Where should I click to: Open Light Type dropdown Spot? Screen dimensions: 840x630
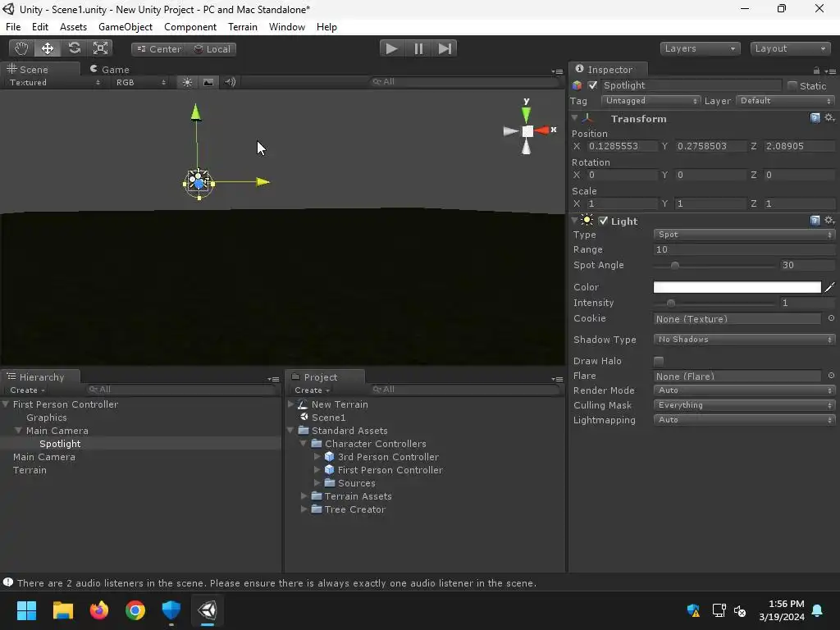coord(744,235)
